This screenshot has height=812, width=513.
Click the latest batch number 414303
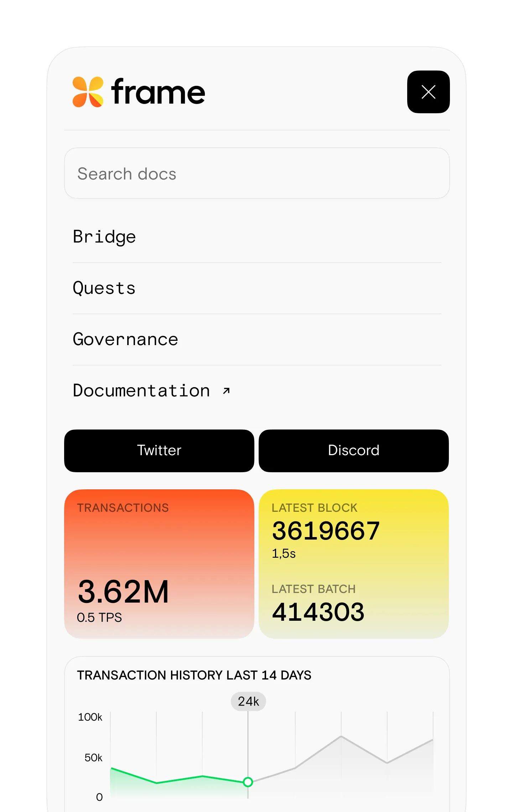(x=318, y=612)
